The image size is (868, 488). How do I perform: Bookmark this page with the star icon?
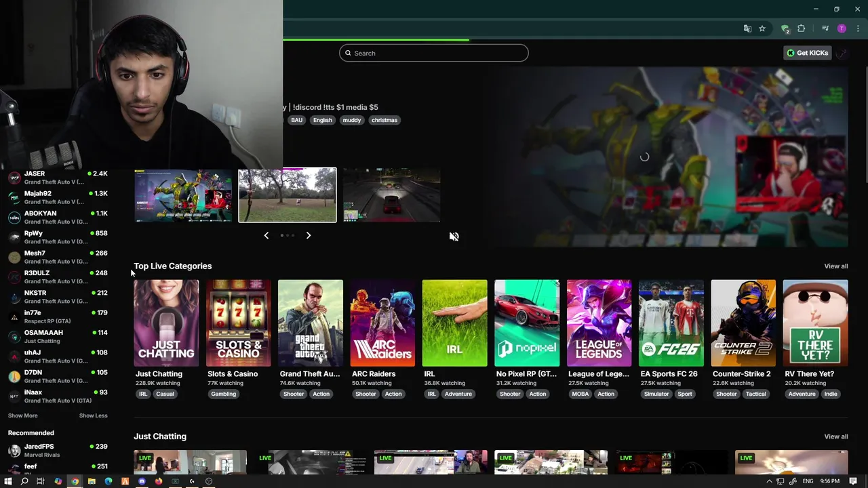tap(762, 28)
